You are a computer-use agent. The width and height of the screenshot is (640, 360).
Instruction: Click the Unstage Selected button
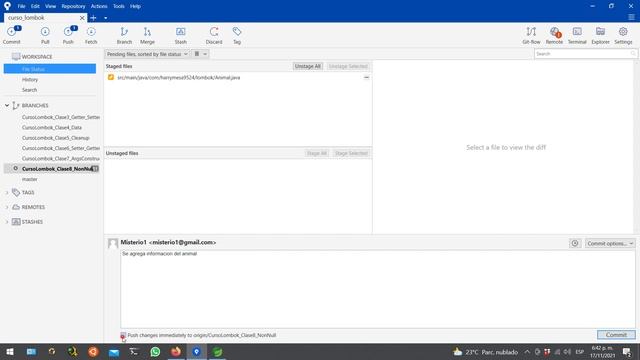(x=348, y=66)
